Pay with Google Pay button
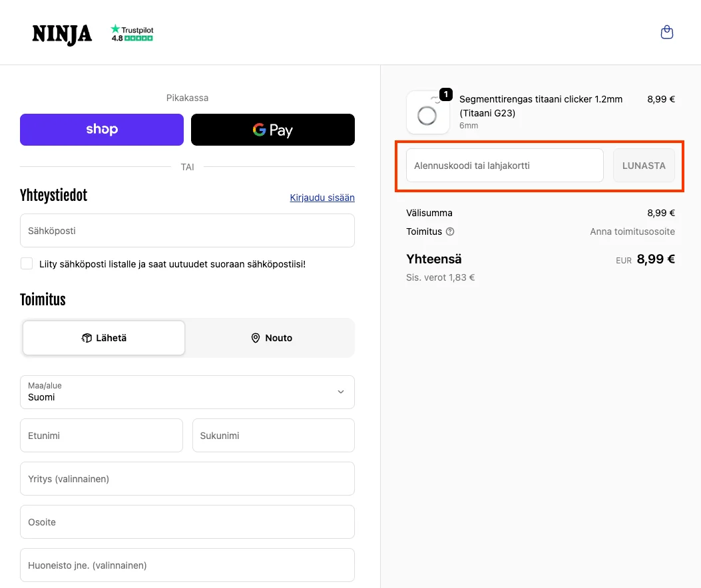This screenshot has width=701, height=588. point(273,130)
